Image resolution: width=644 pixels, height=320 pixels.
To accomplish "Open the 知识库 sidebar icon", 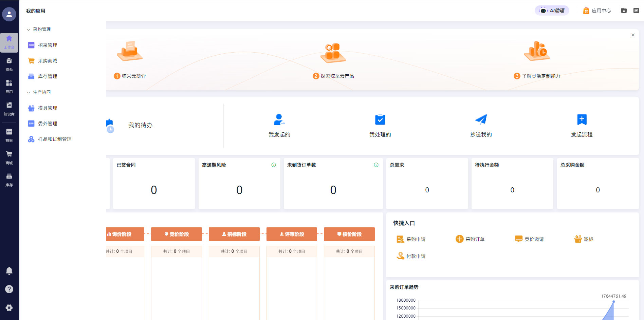I will click(x=9, y=109).
